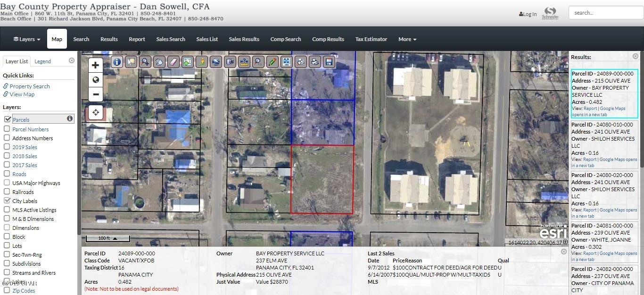644x295 pixels.
Task: Click the info icon beside Parcels layer
Action: (70, 119)
